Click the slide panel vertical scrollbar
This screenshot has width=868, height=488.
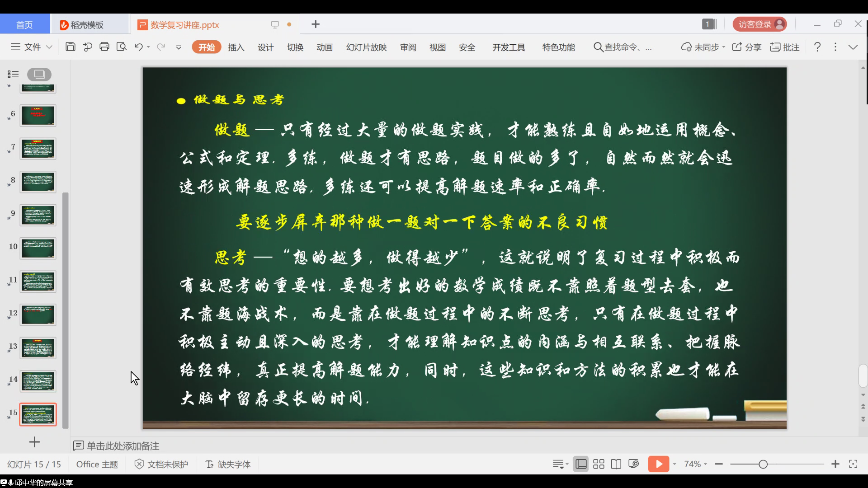click(66, 310)
